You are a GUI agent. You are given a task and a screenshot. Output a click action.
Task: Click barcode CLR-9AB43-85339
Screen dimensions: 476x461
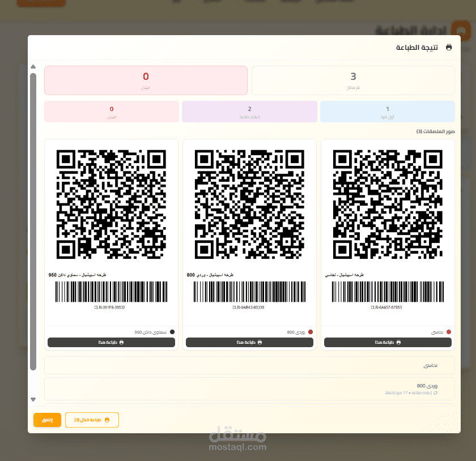(x=249, y=292)
